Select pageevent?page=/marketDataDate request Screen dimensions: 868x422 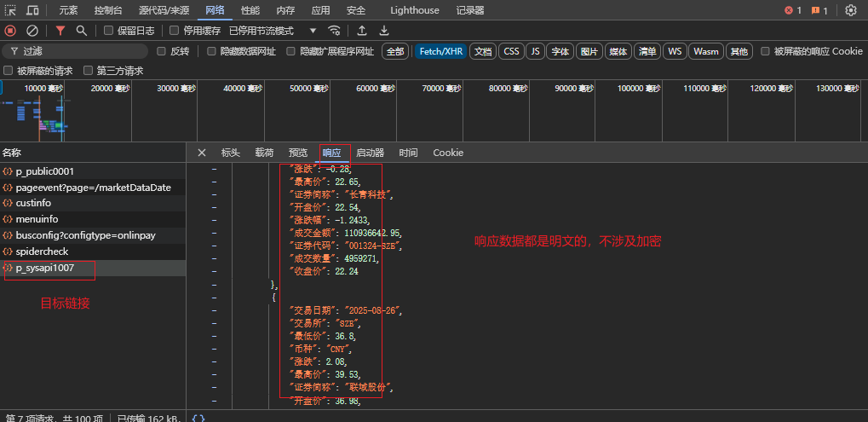[x=93, y=188]
